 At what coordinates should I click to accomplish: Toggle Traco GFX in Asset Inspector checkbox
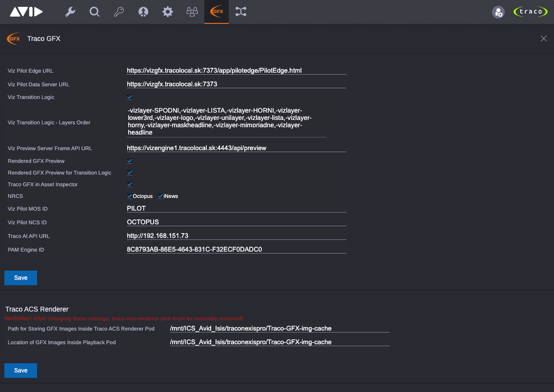click(x=130, y=184)
